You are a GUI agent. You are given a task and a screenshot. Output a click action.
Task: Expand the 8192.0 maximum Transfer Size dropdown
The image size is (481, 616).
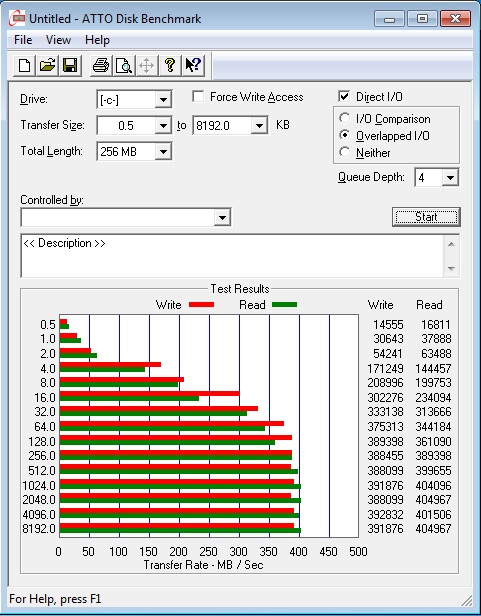click(259, 126)
